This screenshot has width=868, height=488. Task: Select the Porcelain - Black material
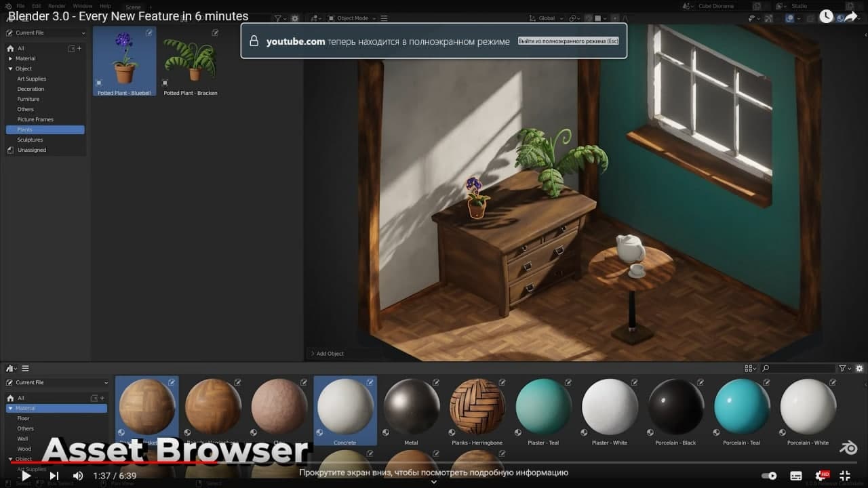pos(676,411)
